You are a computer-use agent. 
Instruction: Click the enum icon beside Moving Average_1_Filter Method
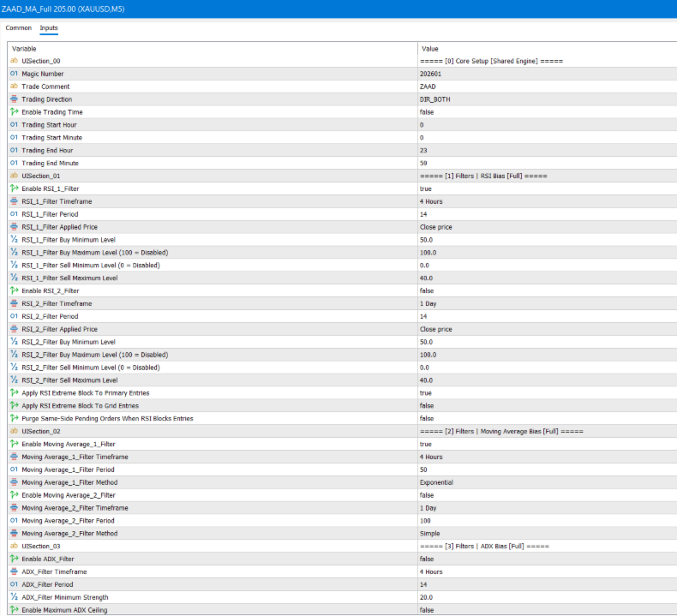(x=15, y=482)
